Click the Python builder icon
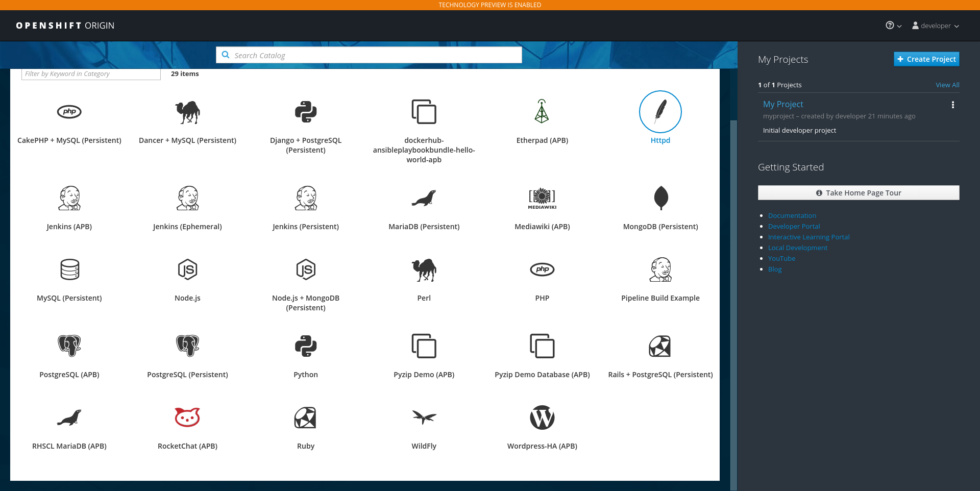 306,346
